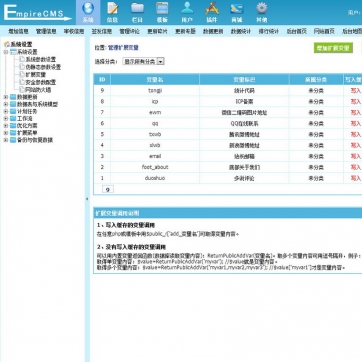
Task: Open 增加信息 in the secondary menu
Action: pos(18,32)
